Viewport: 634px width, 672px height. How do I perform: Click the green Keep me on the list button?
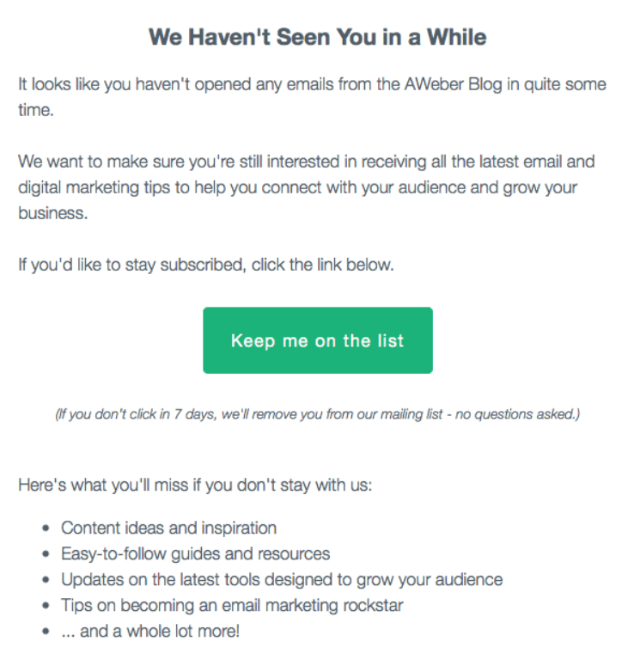(x=317, y=340)
